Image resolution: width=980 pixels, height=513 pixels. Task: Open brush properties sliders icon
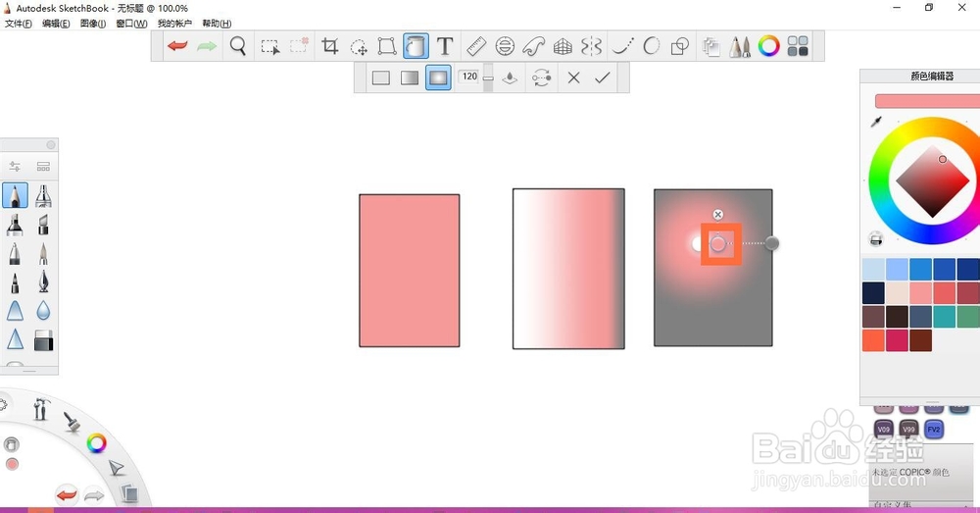pos(15,167)
